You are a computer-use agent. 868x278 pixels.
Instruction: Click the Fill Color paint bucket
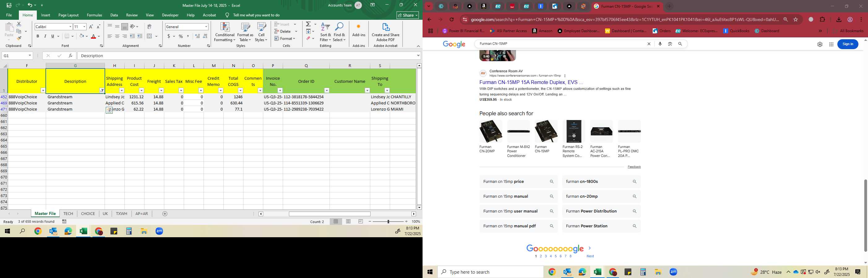[82, 36]
